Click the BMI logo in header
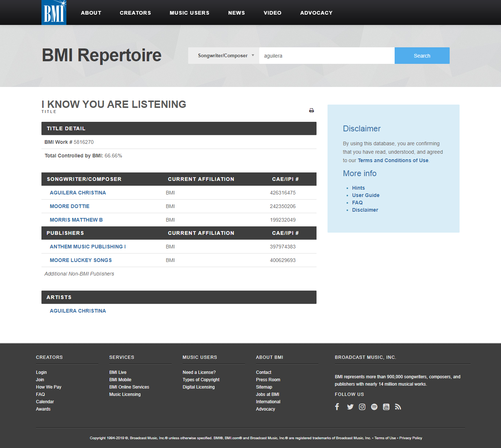The height and width of the screenshot is (448, 501). pyautogui.click(x=54, y=12)
